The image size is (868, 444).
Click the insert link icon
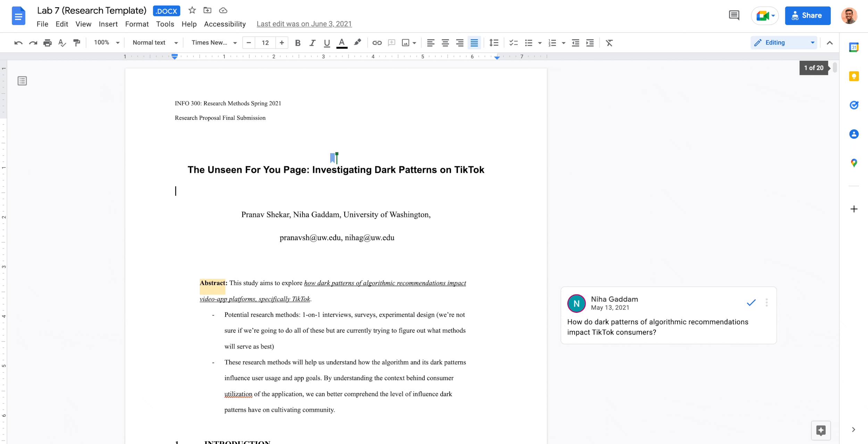(377, 43)
